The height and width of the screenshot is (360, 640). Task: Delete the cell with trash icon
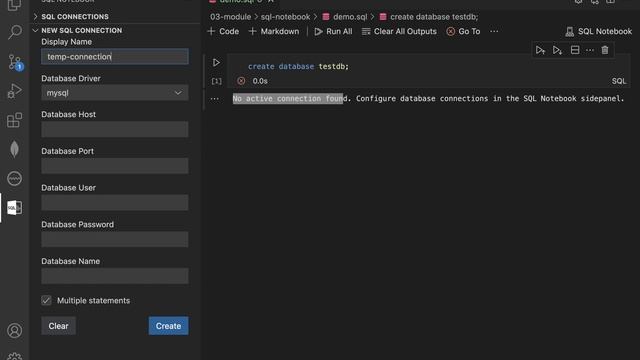605,50
